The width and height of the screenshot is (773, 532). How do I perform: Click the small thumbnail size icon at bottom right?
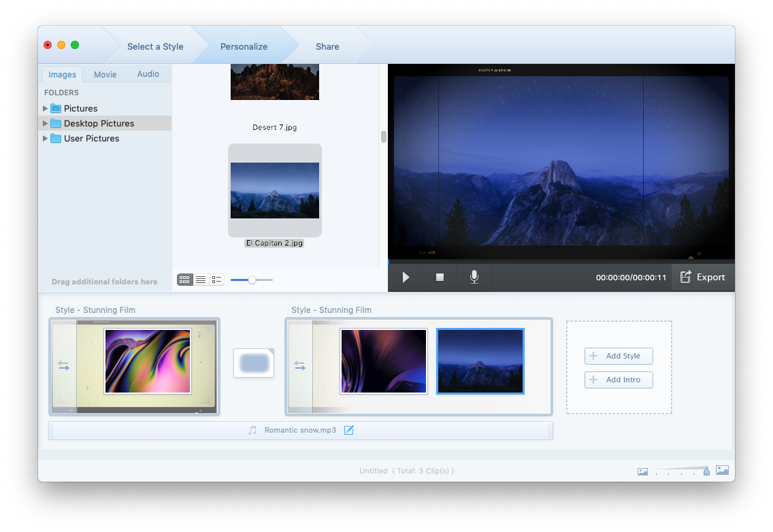[642, 471]
